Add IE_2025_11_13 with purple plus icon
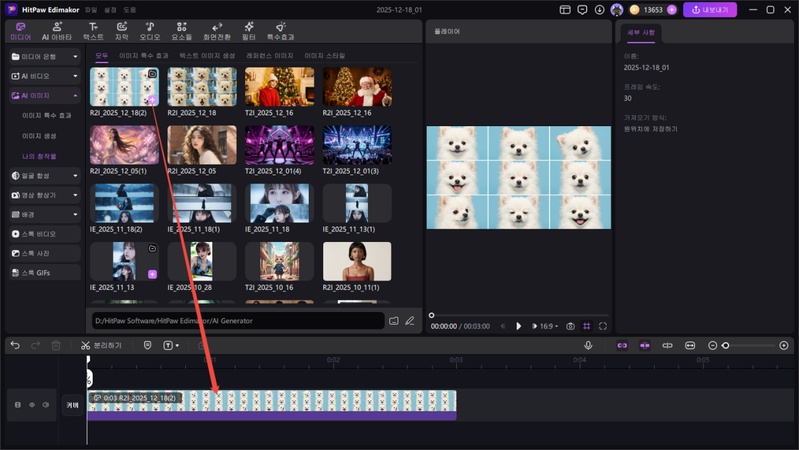The width and height of the screenshot is (799, 450). pyautogui.click(x=152, y=274)
